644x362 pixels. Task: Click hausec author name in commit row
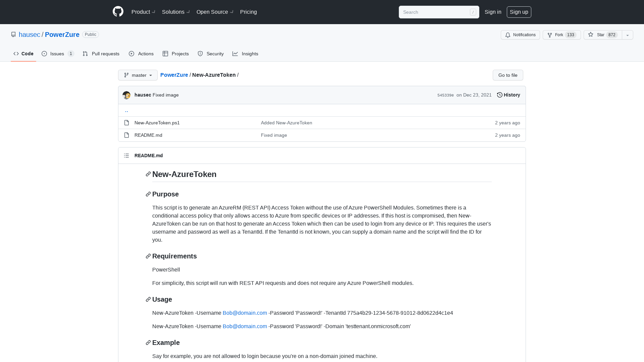143,95
